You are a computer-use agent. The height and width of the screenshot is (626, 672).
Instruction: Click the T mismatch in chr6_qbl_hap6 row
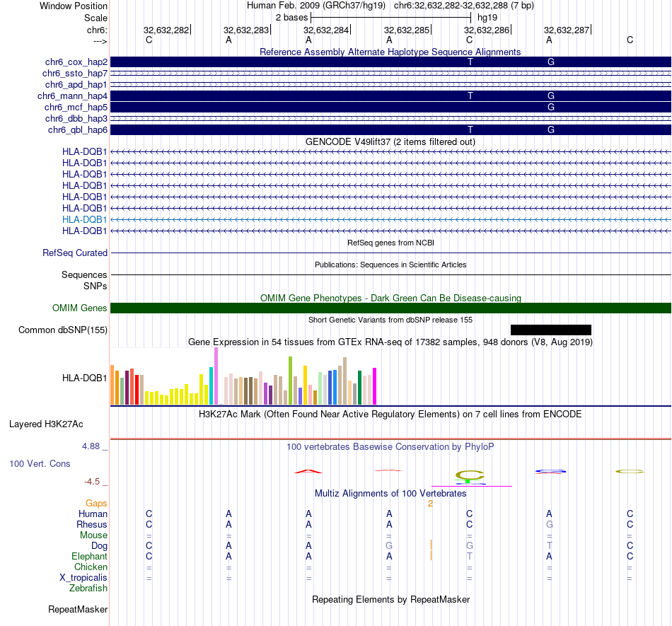click(470, 130)
